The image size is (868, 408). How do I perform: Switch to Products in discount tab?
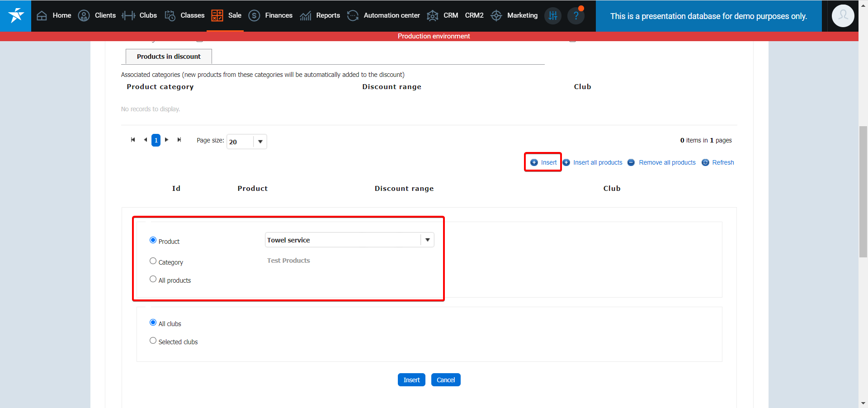point(169,57)
